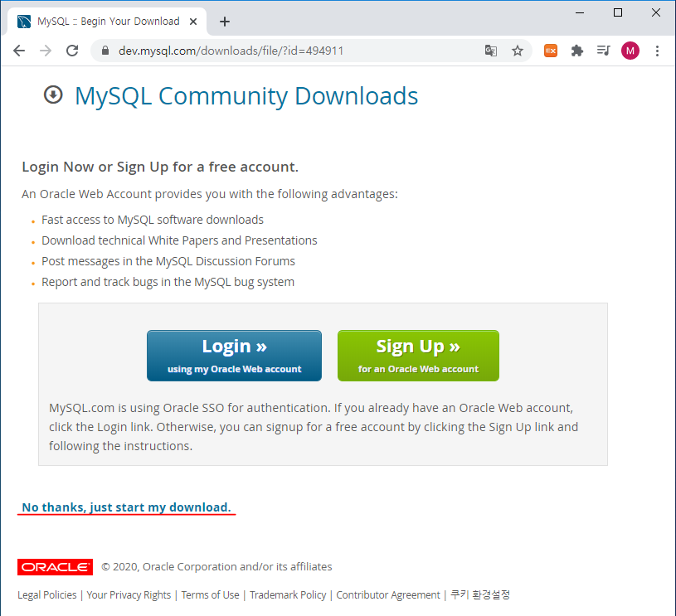Go back to the previous page
This screenshot has width=676, height=616.
click(19, 51)
